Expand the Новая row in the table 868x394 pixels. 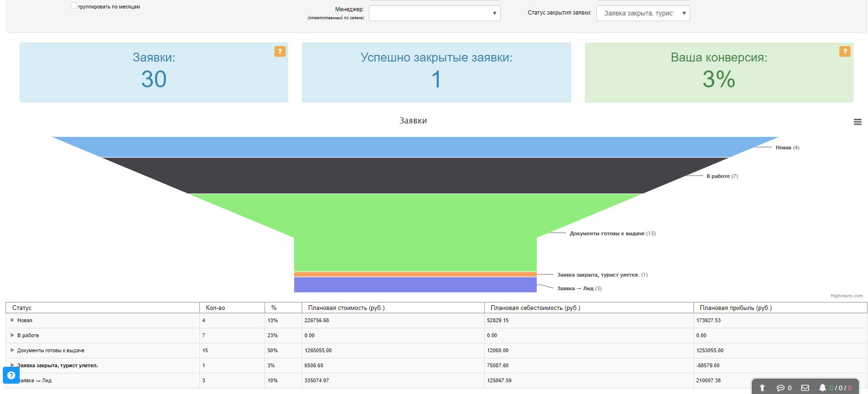click(x=13, y=320)
